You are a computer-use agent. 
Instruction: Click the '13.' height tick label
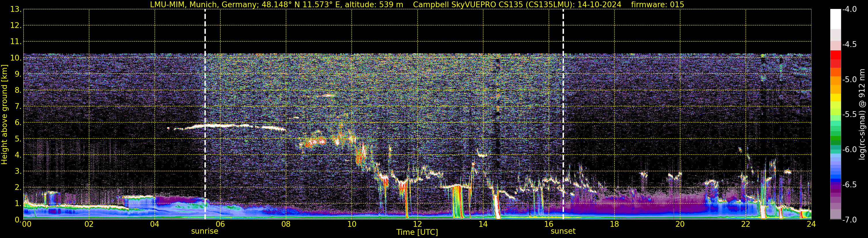pos(16,9)
